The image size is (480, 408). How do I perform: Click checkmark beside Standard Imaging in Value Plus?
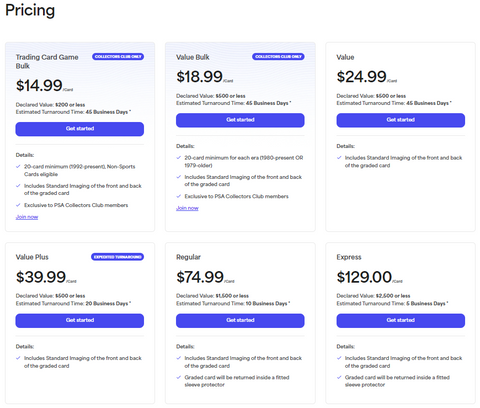[x=18, y=358]
